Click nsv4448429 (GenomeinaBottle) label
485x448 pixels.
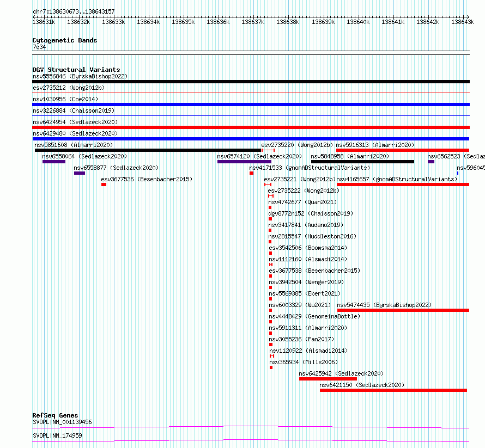click(314, 316)
